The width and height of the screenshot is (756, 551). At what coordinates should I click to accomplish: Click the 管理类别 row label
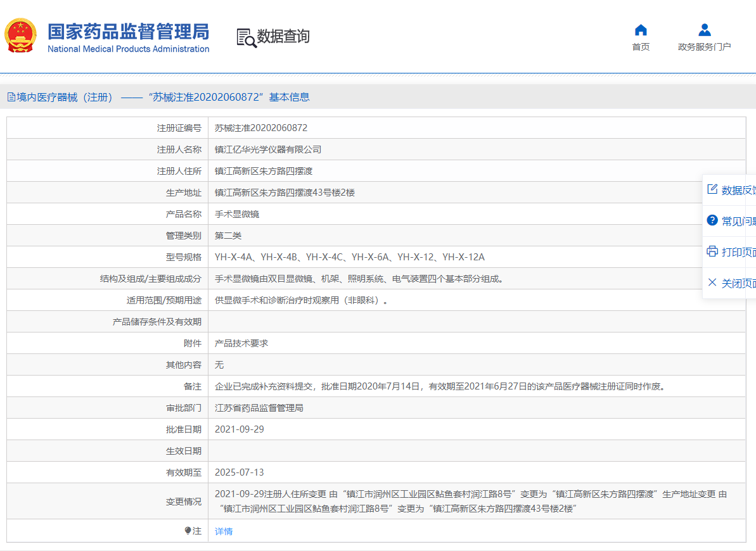coord(183,236)
